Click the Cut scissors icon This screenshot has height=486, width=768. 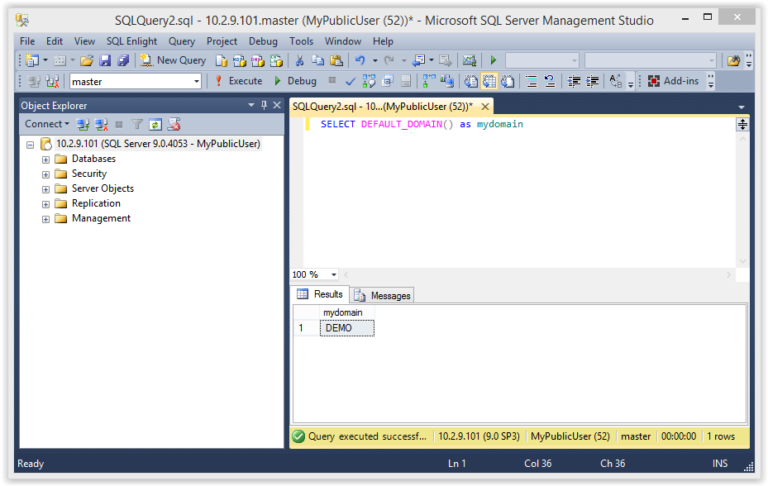[x=299, y=60]
